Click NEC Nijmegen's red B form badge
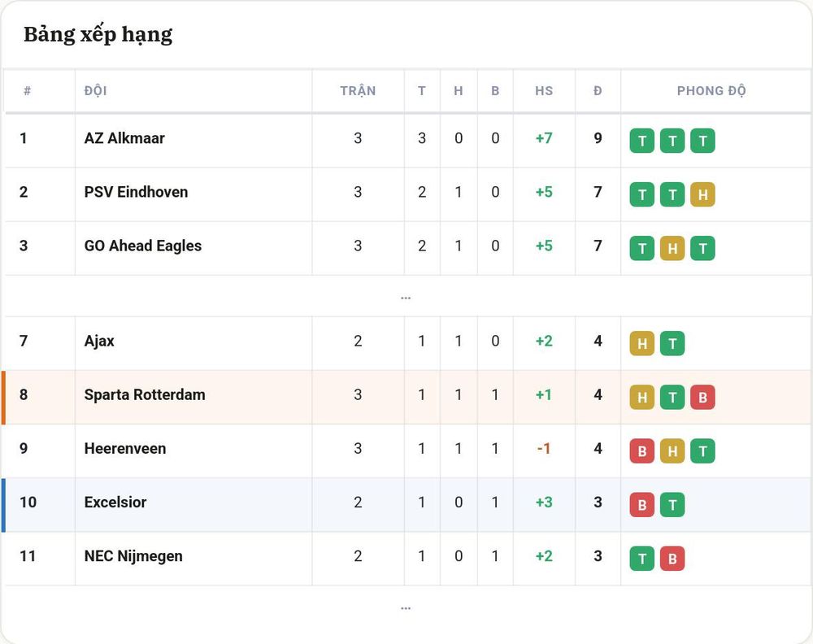This screenshot has height=644, width=813. tap(672, 559)
